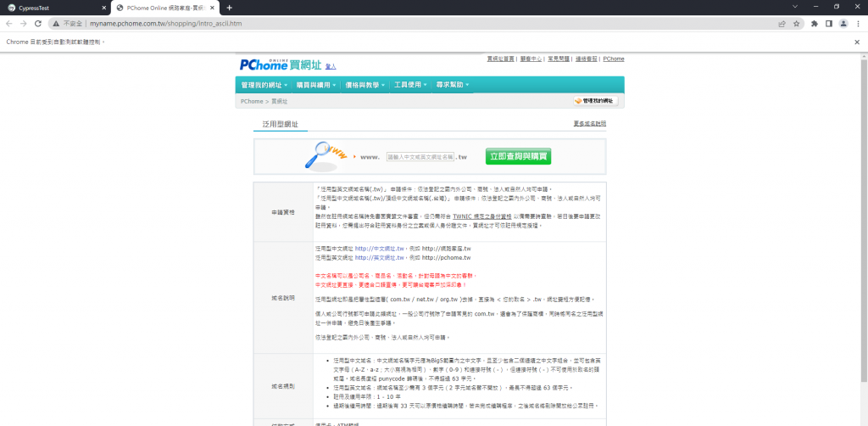The width and height of the screenshot is (868, 426).
Task: Open the share page icon in address bar
Action: [782, 24]
